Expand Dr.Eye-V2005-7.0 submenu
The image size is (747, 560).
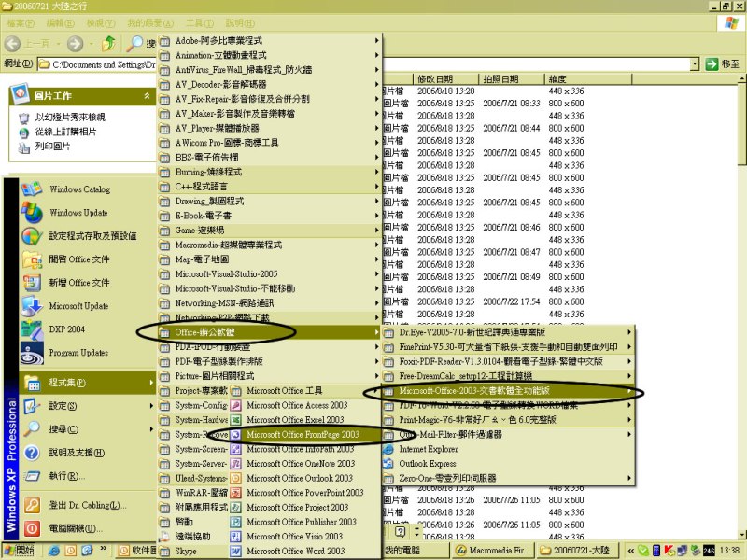pyautogui.click(x=508, y=332)
